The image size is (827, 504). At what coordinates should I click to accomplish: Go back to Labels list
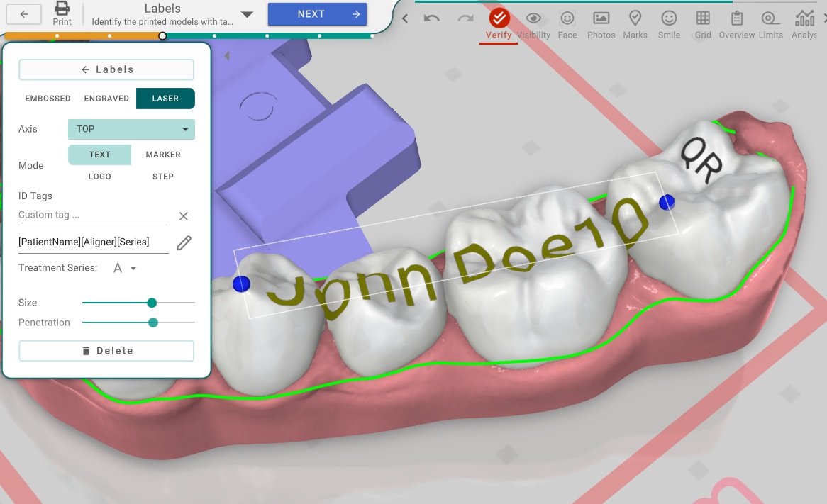click(106, 69)
